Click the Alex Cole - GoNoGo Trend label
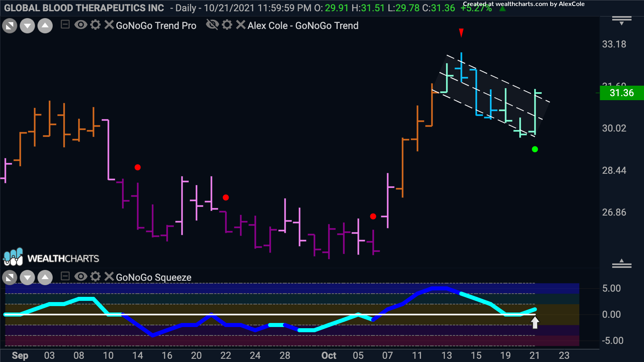644x362 pixels. point(303,26)
